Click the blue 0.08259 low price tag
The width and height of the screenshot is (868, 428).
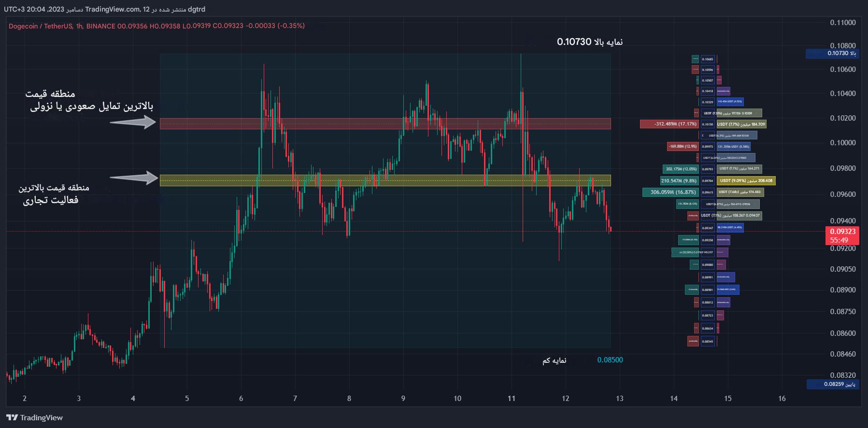(833, 384)
